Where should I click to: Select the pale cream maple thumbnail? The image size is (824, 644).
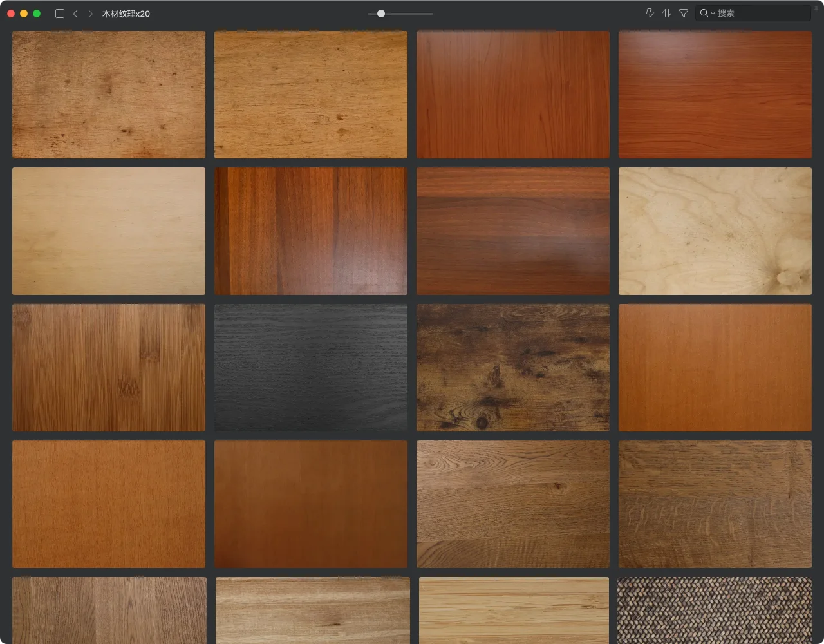click(109, 231)
